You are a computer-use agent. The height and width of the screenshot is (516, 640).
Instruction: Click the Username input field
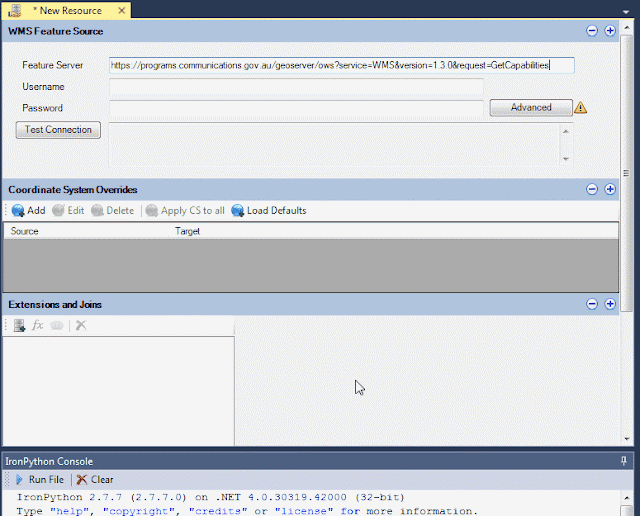[296, 87]
